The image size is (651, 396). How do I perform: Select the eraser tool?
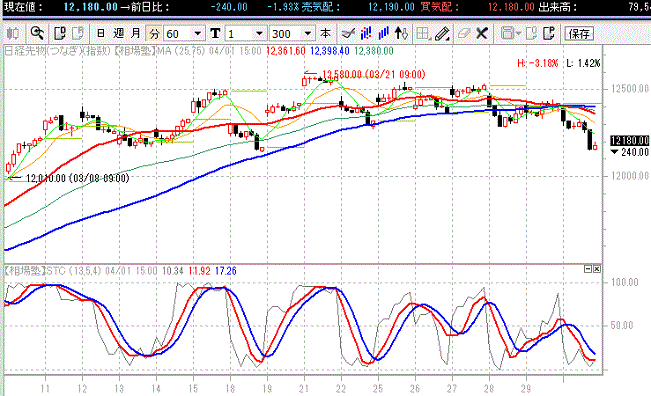[x=463, y=33]
